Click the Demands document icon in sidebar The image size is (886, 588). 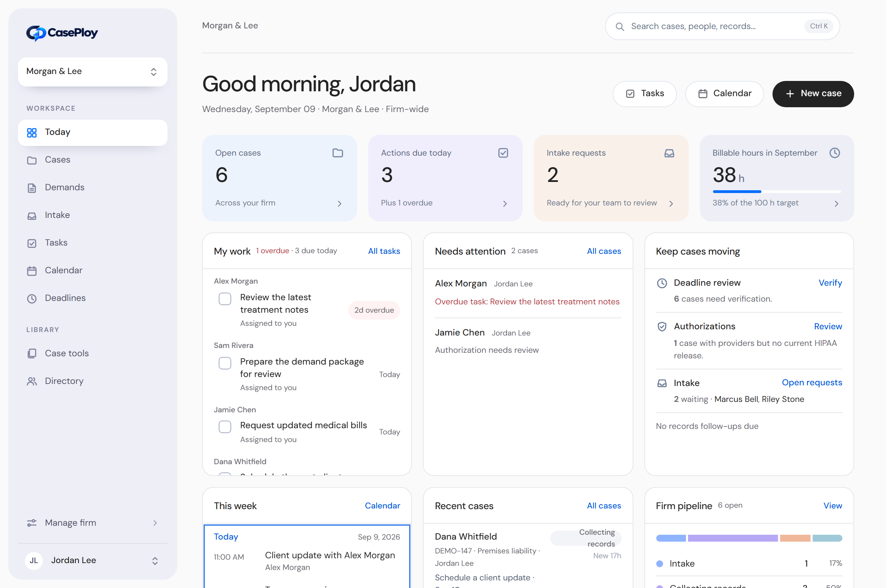[x=32, y=188]
